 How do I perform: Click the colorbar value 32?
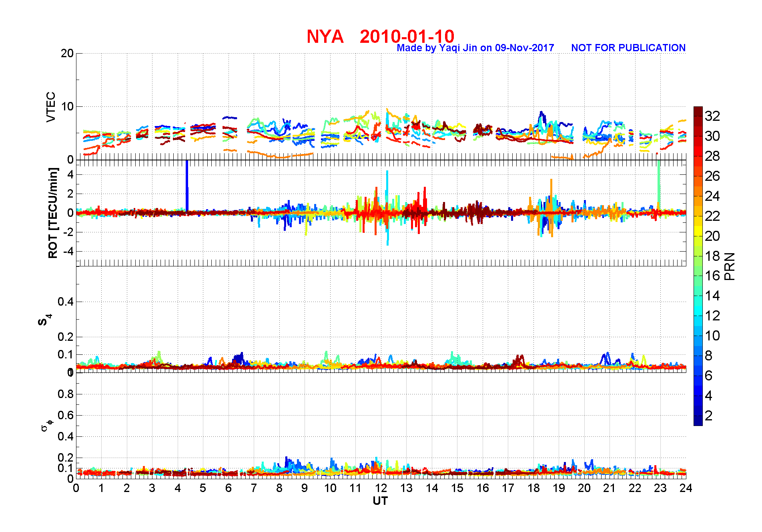pos(712,116)
